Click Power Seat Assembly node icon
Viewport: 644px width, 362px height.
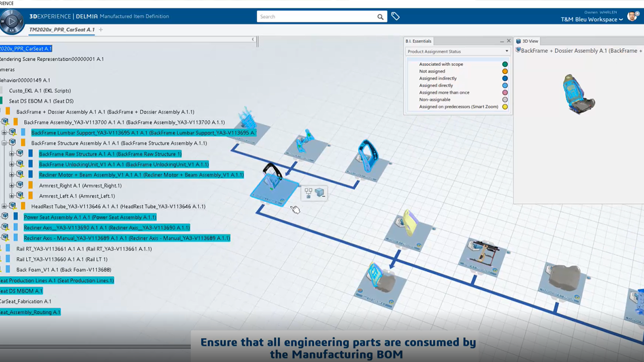coord(5,217)
